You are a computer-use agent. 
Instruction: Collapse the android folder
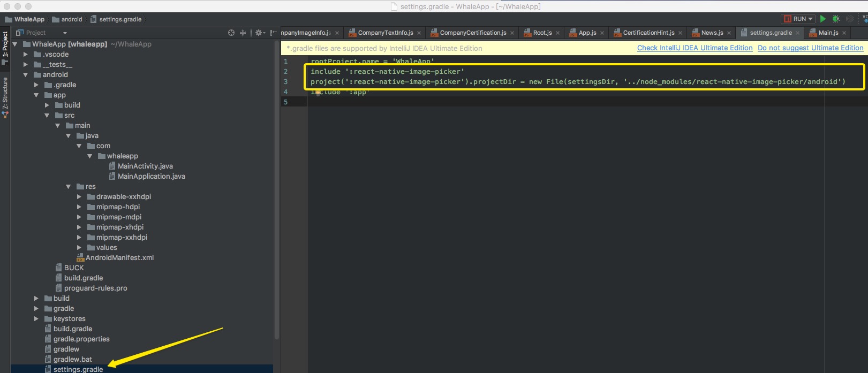tap(25, 75)
